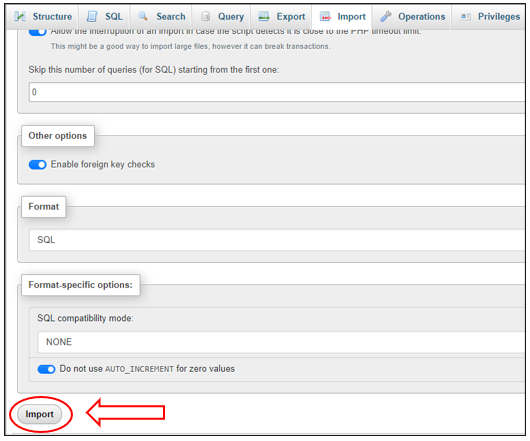Click the Query tab database icon
530x441 pixels.
[x=205, y=16]
